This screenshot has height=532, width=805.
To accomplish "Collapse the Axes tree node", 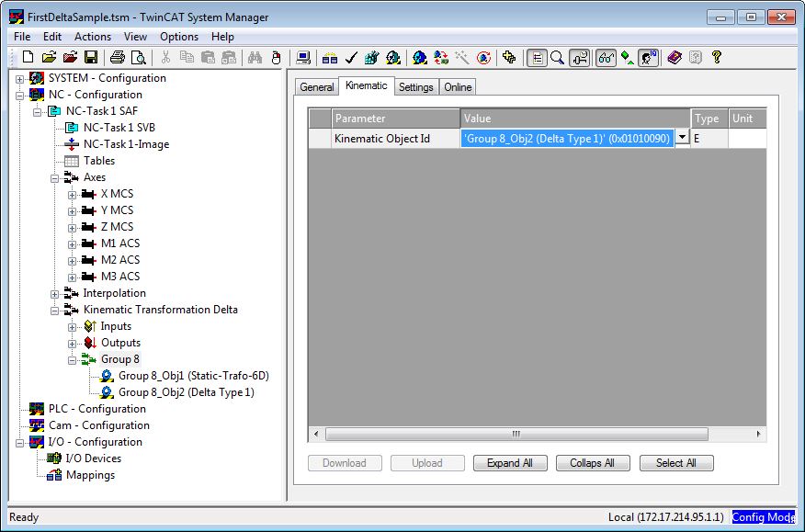I will [54, 178].
